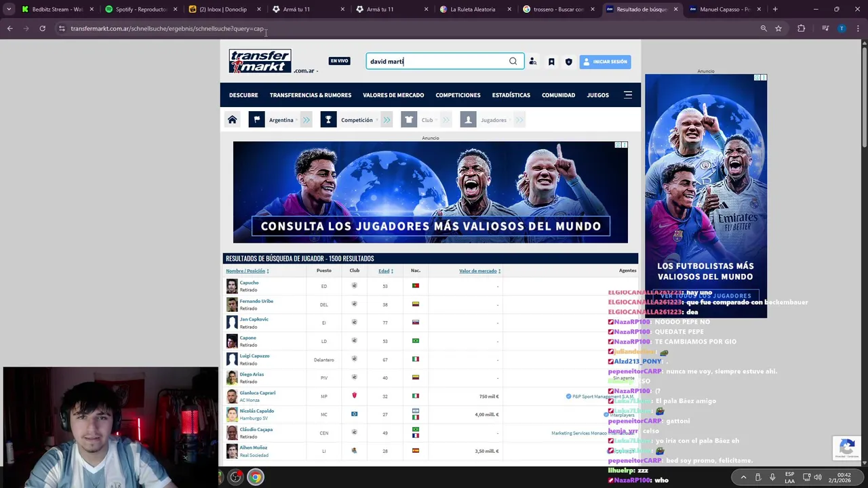Open player Capucho's profile link
This screenshot has width=868, height=488.
(x=249, y=283)
